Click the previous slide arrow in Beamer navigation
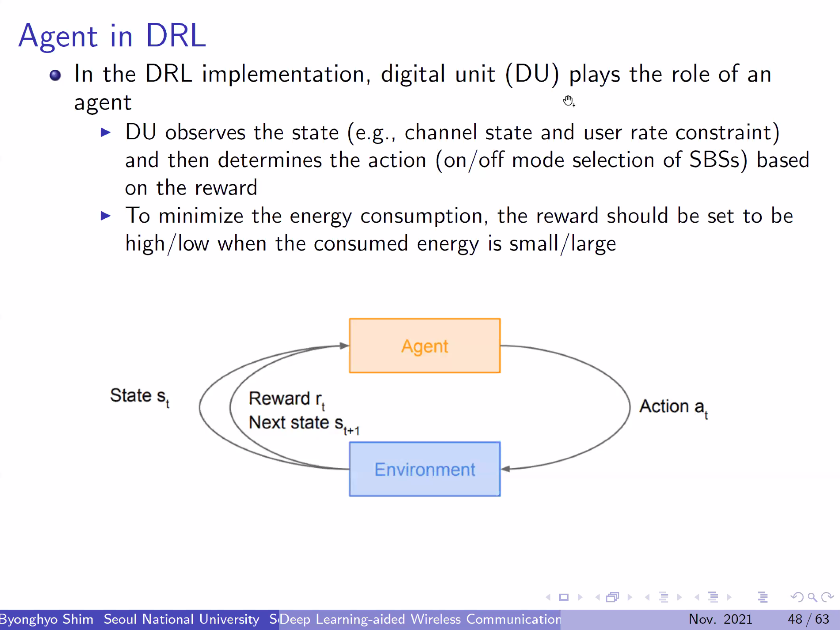This screenshot has height=630, width=840. (x=548, y=597)
